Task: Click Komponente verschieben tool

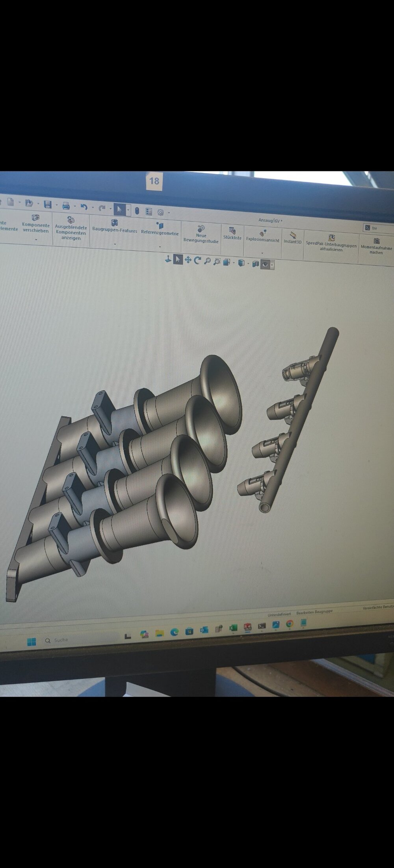Action: click(35, 224)
